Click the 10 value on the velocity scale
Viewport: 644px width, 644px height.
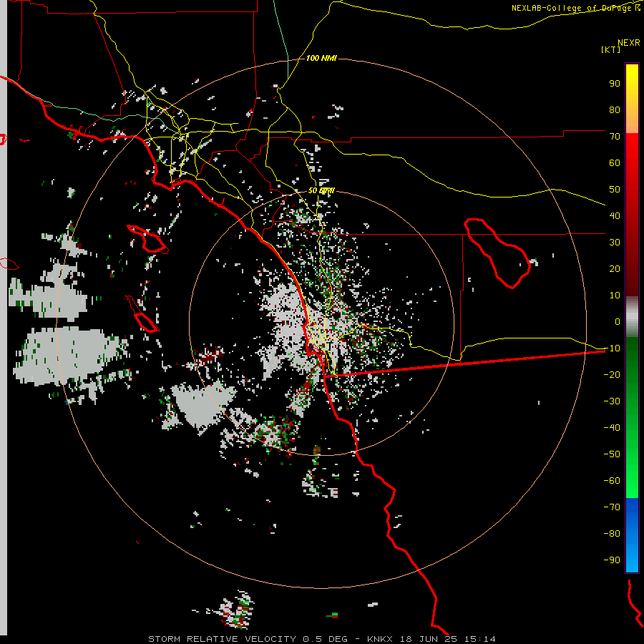pos(615,296)
